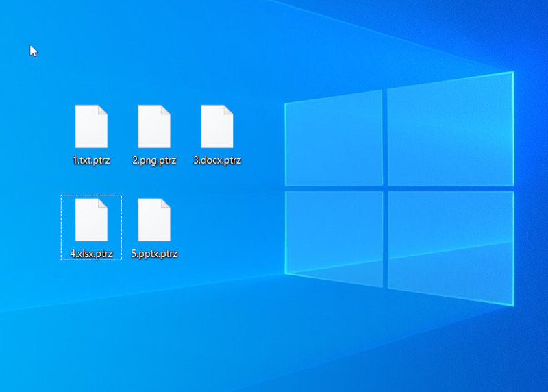This screenshot has width=548, height=392.
Task: Click the "2.png.ptrz" filename label
Action: click(x=154, y=161)
